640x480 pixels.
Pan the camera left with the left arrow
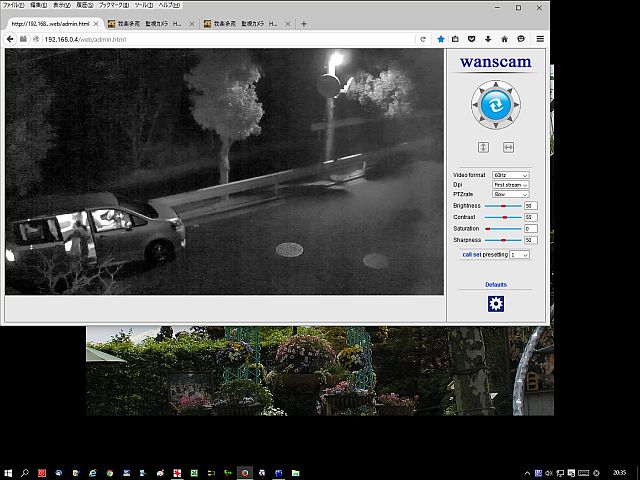coord(475,105)
